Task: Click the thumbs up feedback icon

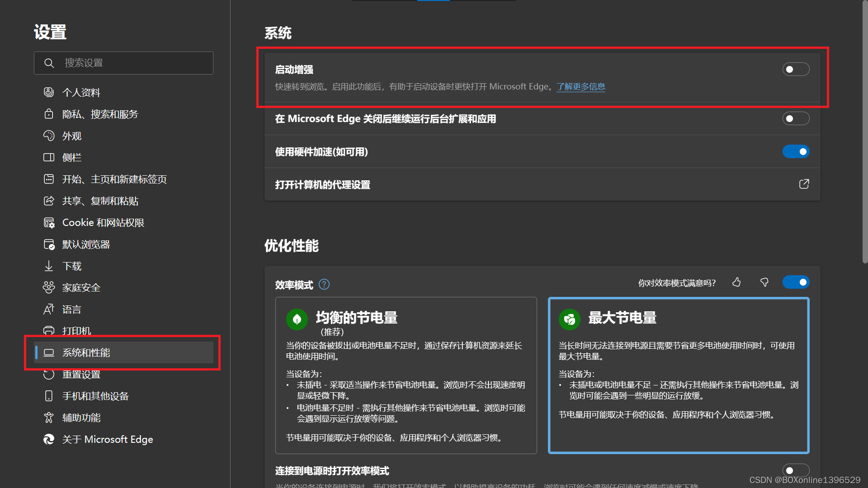Action: click(x=736, y=282)
